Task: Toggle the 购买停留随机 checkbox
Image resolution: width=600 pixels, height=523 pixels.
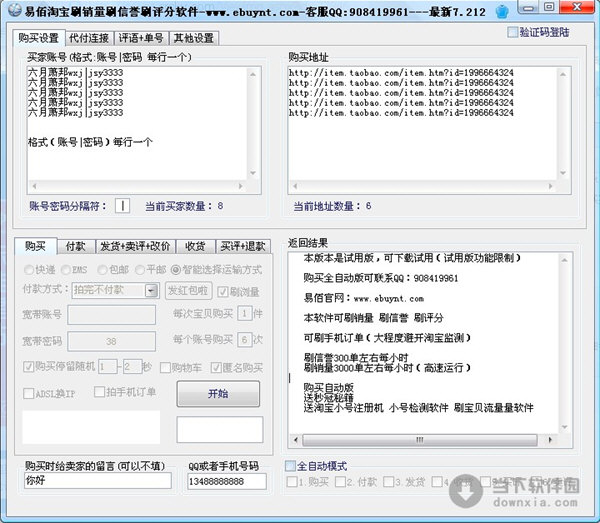Action: tap(29, 367)
